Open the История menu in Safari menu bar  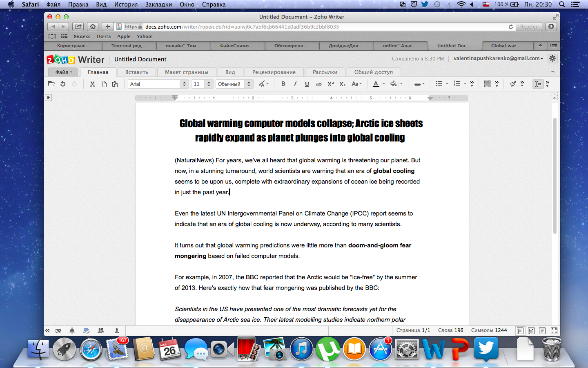coord(126,4)
